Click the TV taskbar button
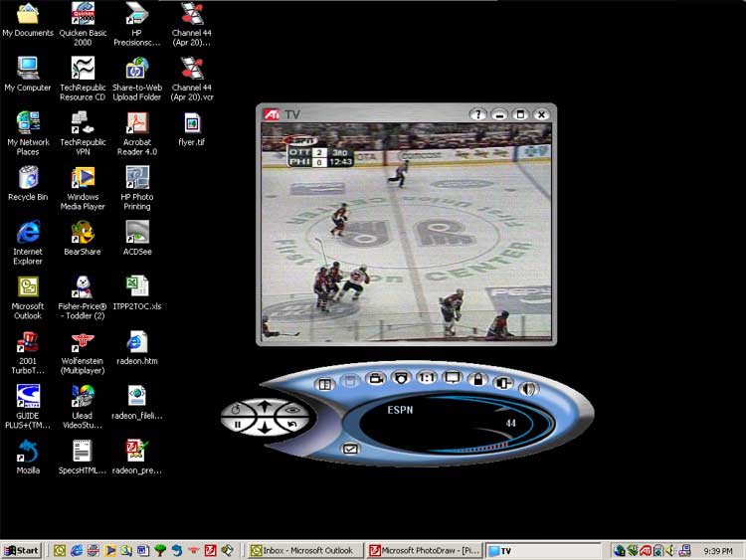The width and height of the screenshot is (746, 560). pyautogui.click(x=543, y=550)
